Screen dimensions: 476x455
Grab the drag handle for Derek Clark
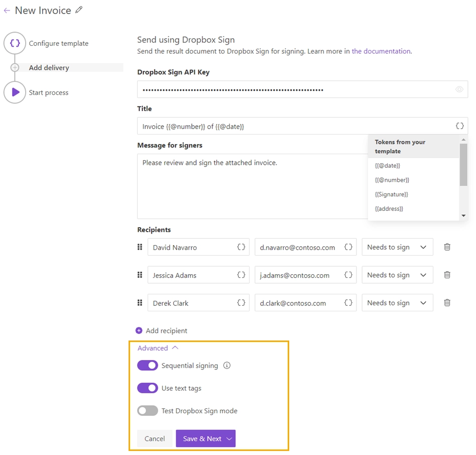point(140,303)
